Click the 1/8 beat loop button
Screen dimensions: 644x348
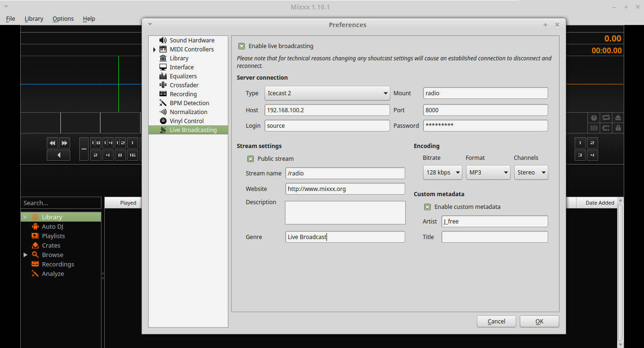pyautogui.click(x=96, y=143)
